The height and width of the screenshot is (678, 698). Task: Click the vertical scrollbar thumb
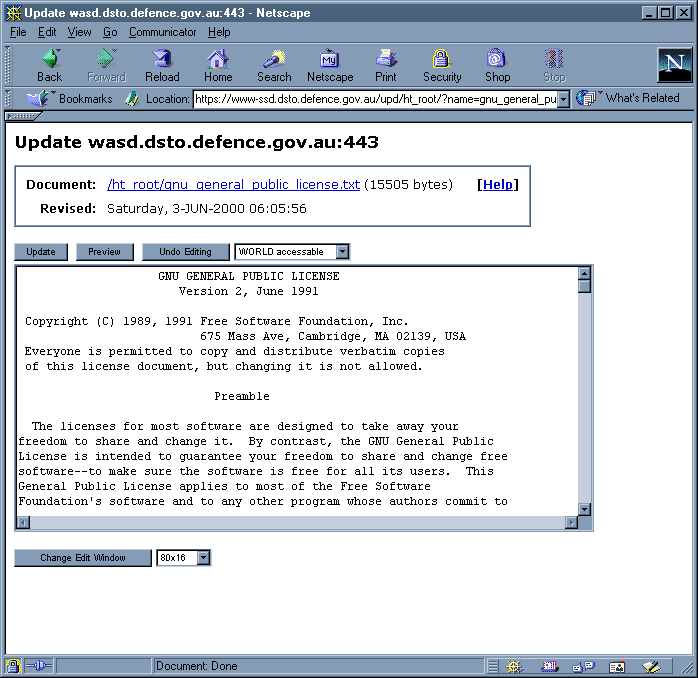[584, 286]
